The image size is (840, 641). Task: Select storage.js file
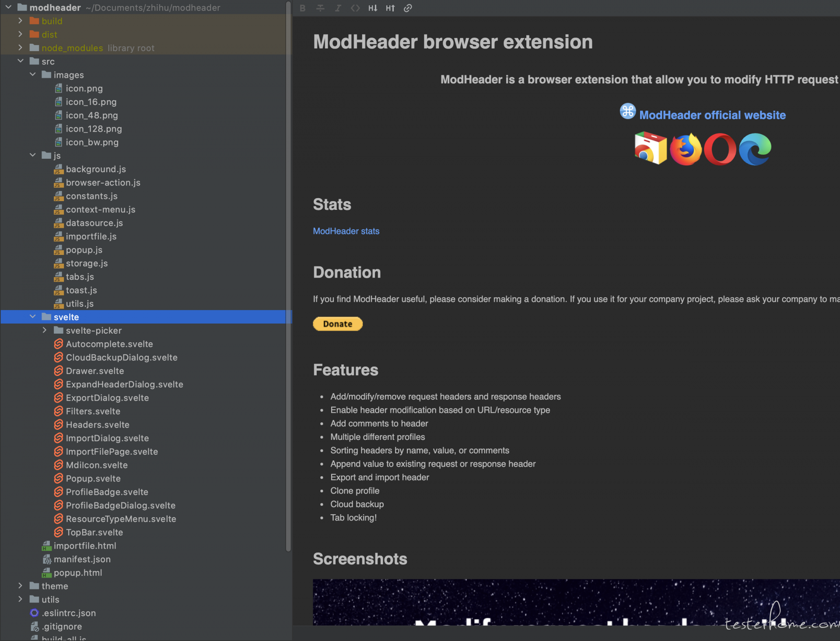(x=81, y=263)
